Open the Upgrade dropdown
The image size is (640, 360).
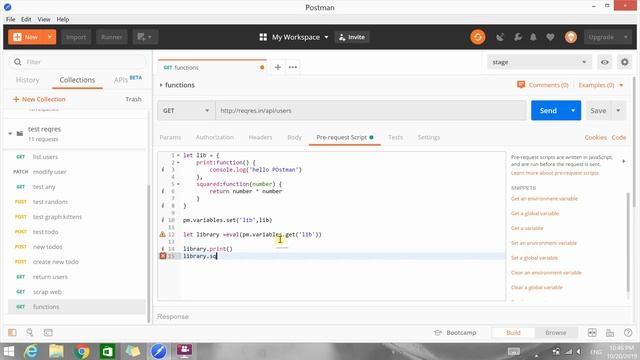click(607, 37)
